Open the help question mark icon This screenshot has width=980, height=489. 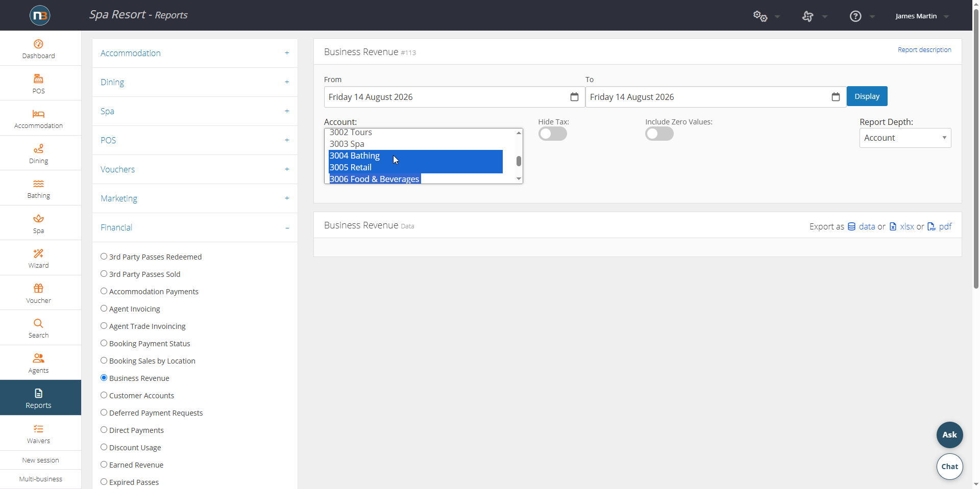click(x=855, y=16)
